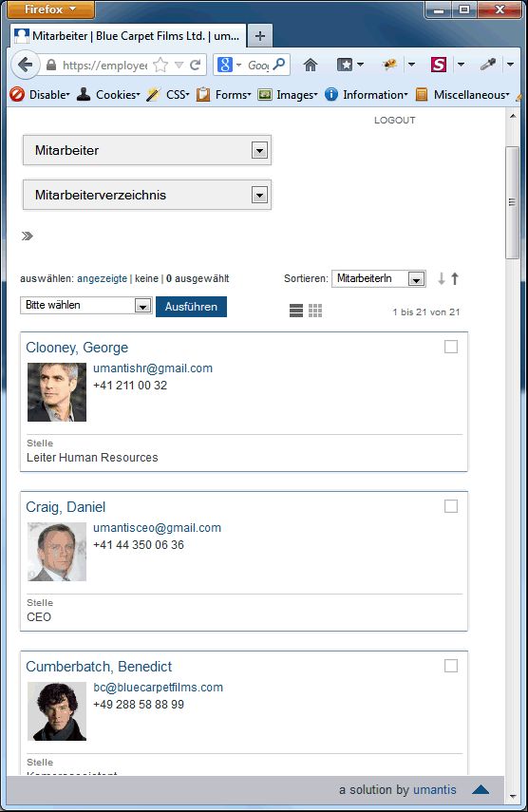Switch to list view icon
Screen dimensions: 528x812
click(x=296, y=311)
